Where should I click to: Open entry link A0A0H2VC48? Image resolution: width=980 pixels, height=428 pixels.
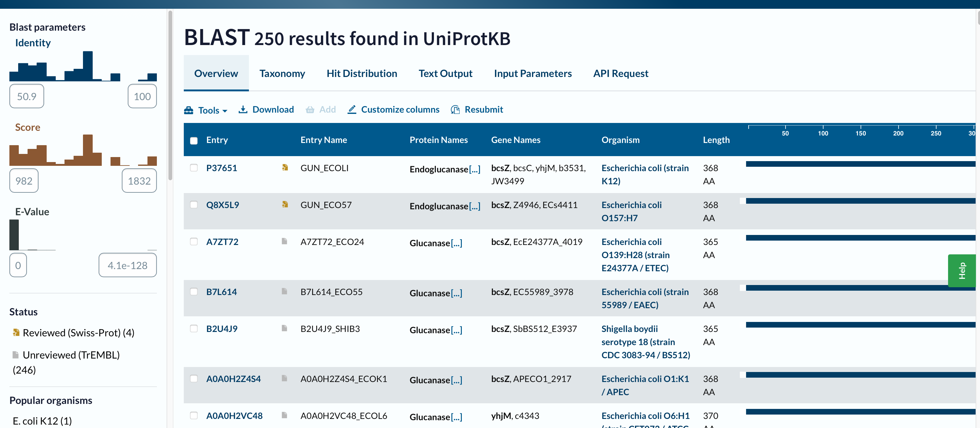point(234,416)
